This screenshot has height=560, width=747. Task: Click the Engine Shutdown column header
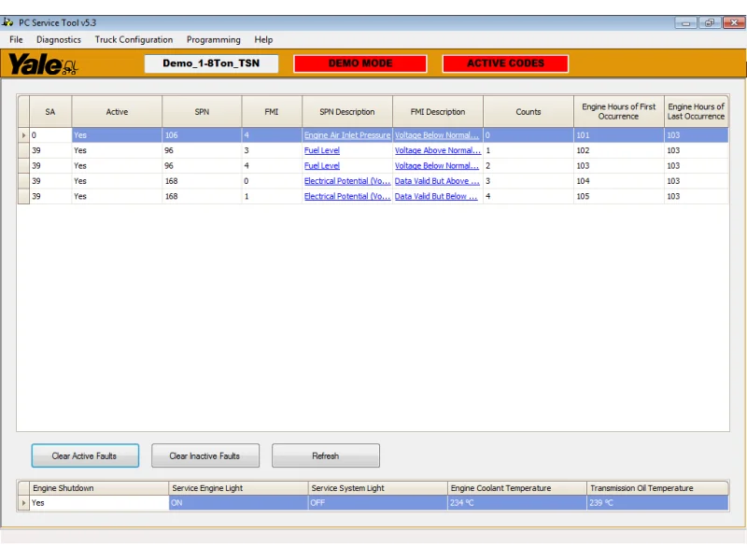point(99,488)
